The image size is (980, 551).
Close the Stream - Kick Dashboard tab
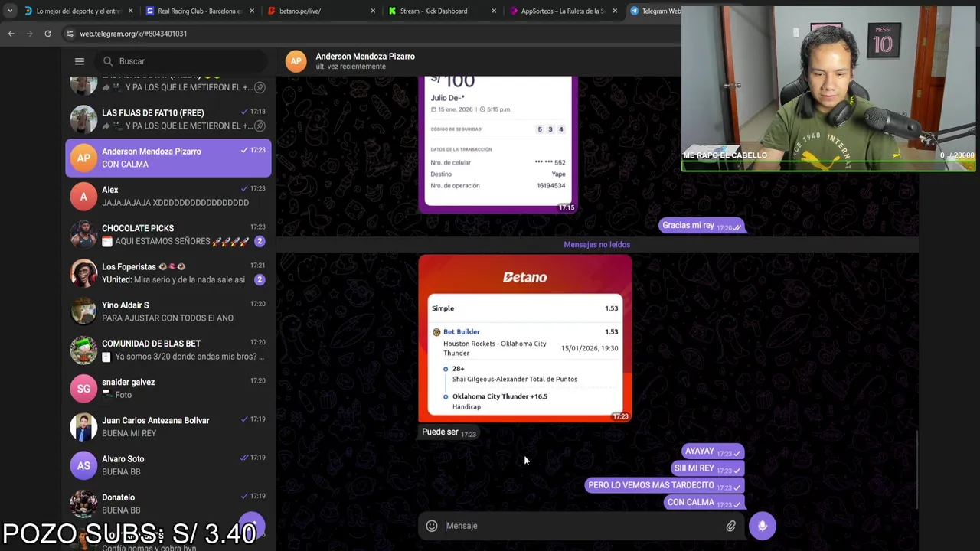[494, 11]
